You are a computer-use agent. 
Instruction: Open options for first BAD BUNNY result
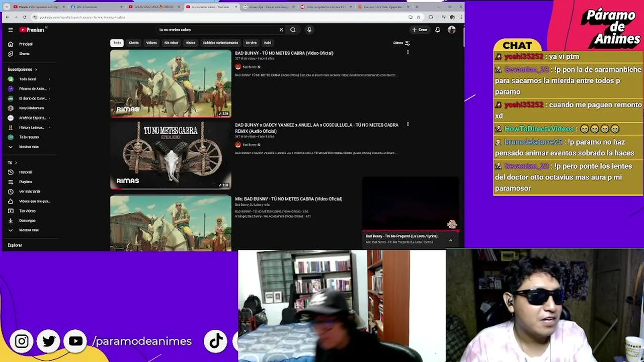pos(408,52)
